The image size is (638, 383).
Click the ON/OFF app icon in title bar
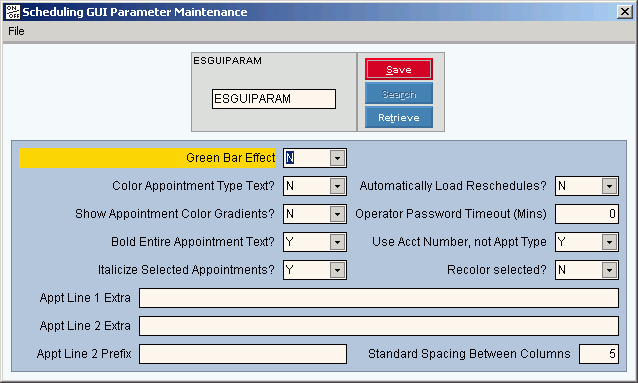point(12,12)
